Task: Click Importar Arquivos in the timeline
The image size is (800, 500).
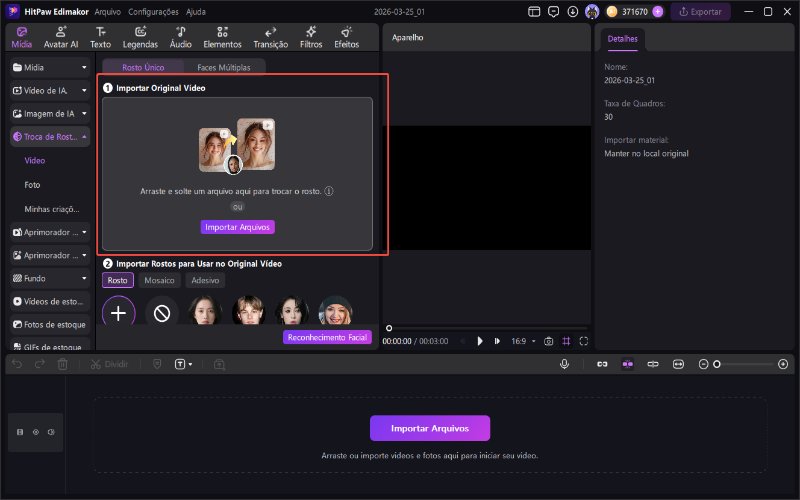Action: tap(430, 428)
